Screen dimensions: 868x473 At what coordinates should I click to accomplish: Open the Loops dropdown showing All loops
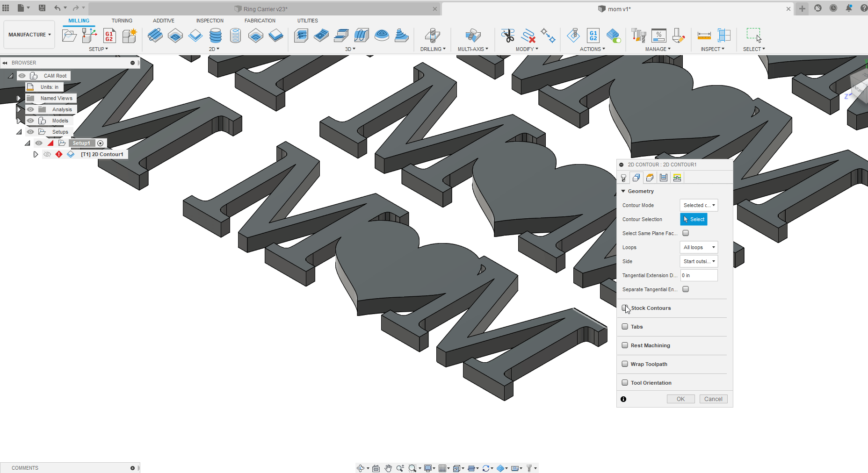[x=699, y=247]
